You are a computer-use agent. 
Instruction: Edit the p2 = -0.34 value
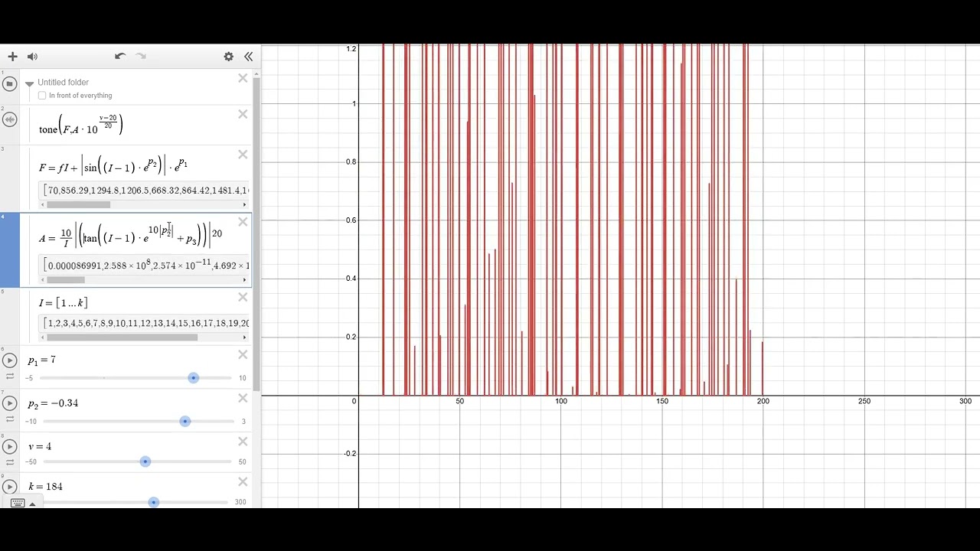[x=54, y=403]
